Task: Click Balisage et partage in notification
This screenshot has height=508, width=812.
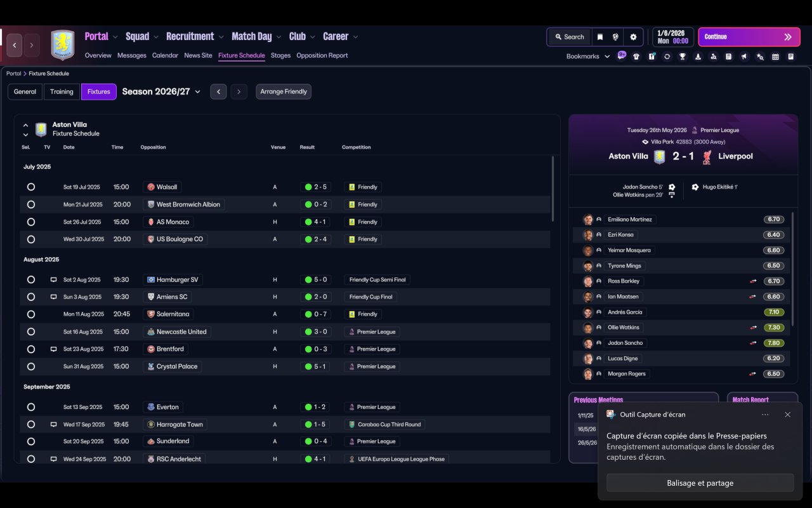Action: (700, 483)
